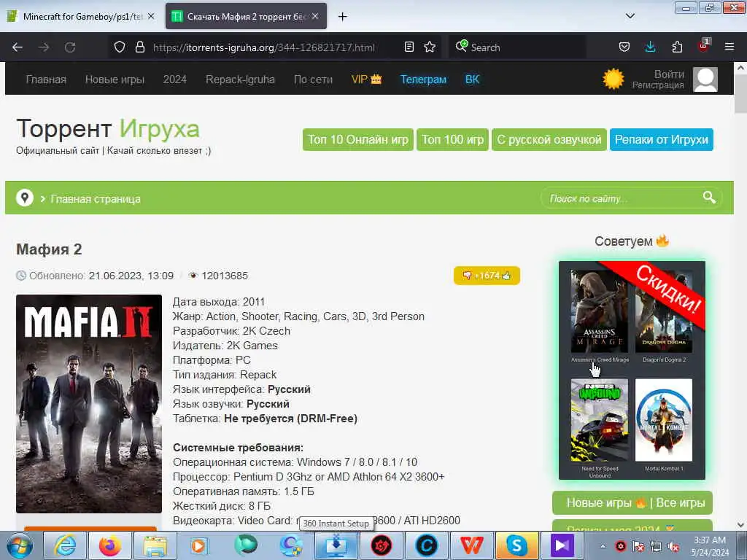
Task: Open the WPS Office taskbar icon
Action: 472,545
